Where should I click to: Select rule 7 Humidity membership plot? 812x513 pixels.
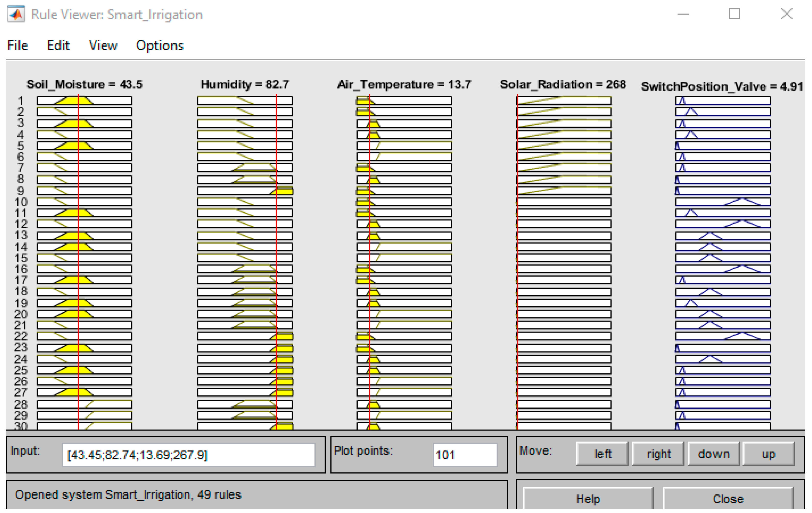(245, 167)
